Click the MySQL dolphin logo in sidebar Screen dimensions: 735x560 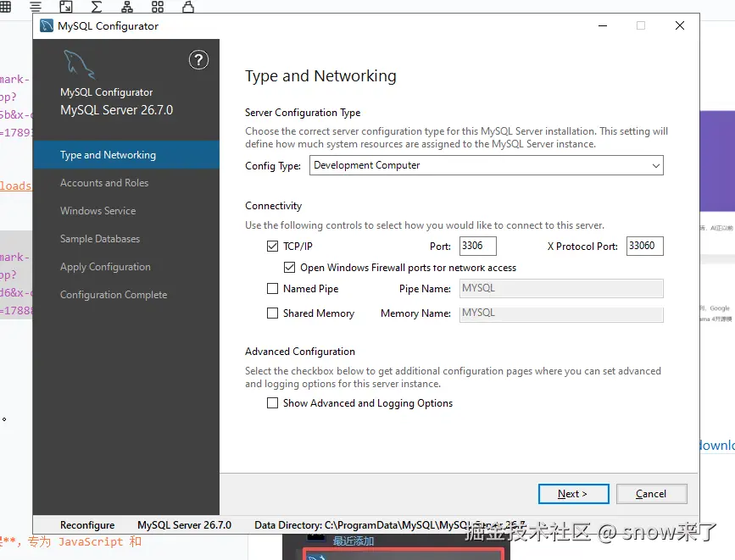coord(79,64)
